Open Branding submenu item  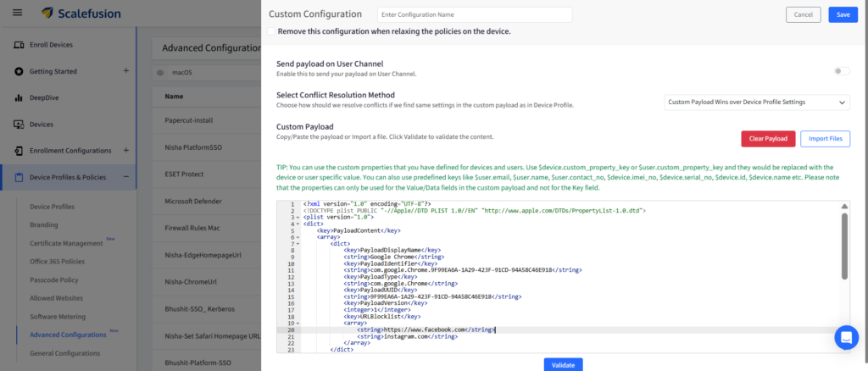pyautogui.click(x=44, y=225)
